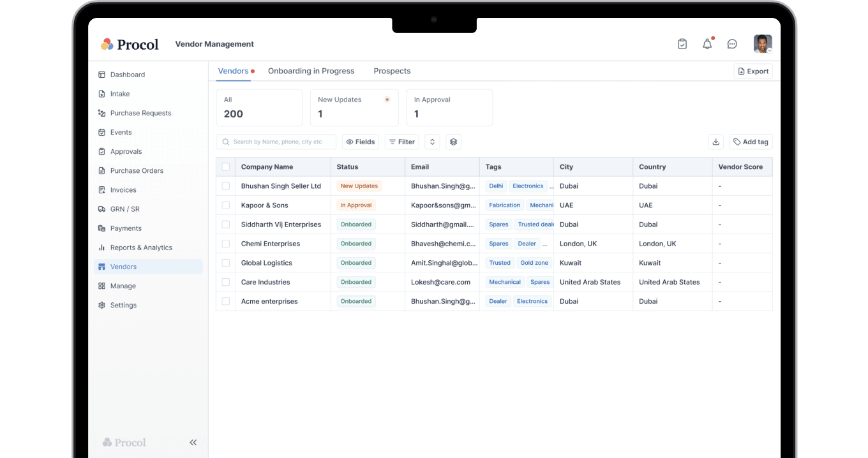Open the GRN / SR section
868x458 pixels.
point(125,209)
